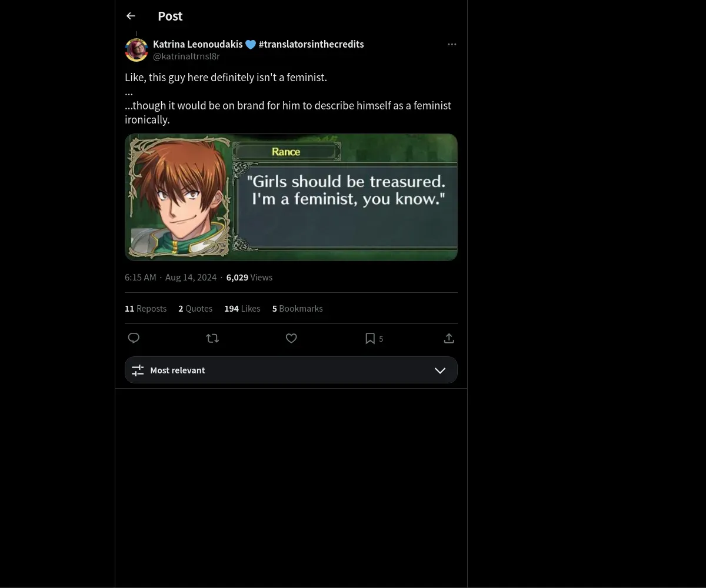This screenshot has height=588, width=706.
Task: View the 11 Reposts list
Action: click(x=145, y=309)
